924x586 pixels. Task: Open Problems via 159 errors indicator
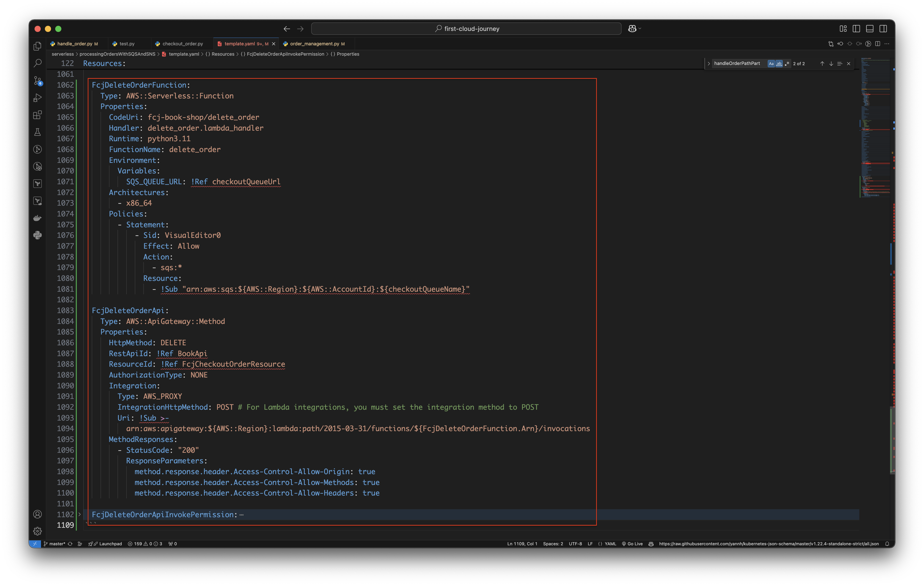point(145,544)
